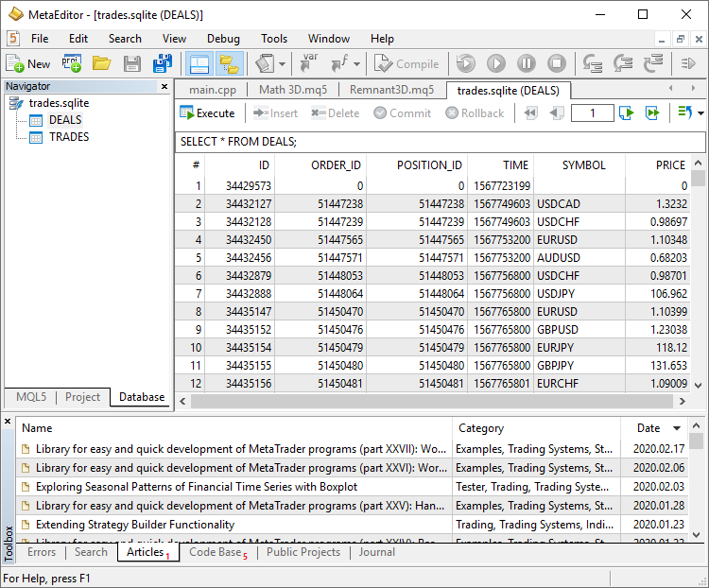Click the list variables icon
This screenshot has height=588, width=709.
tap(309, 63)
